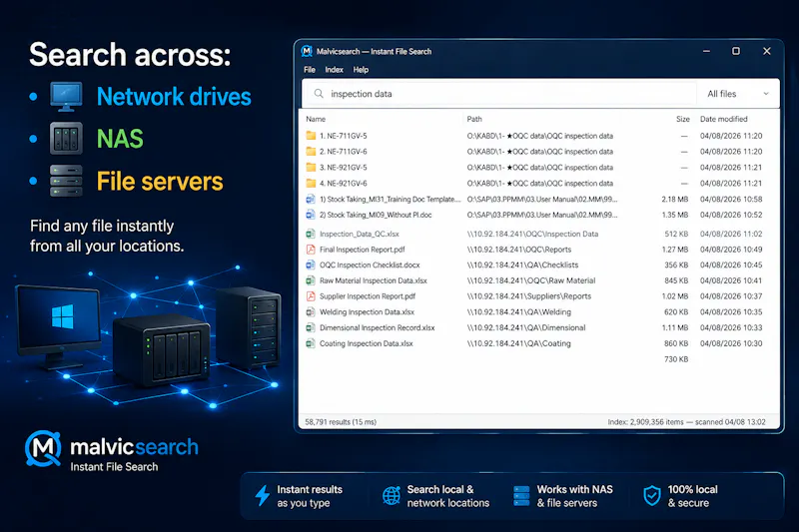Click path \\10.92.184.241\OQC\Inspection Data

532,235
